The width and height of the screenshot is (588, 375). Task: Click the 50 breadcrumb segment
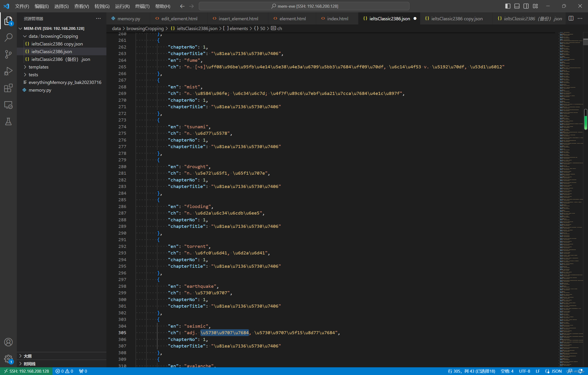pos(259,28)
